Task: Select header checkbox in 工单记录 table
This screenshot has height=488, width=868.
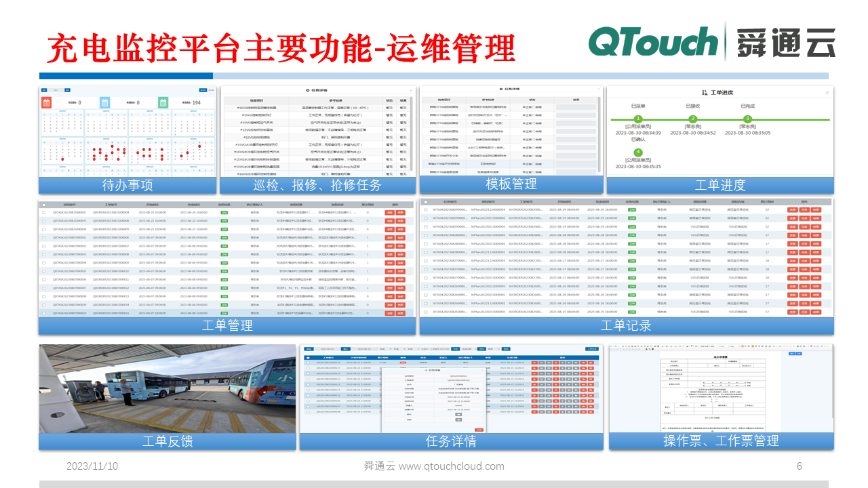Action: [425, 202]
